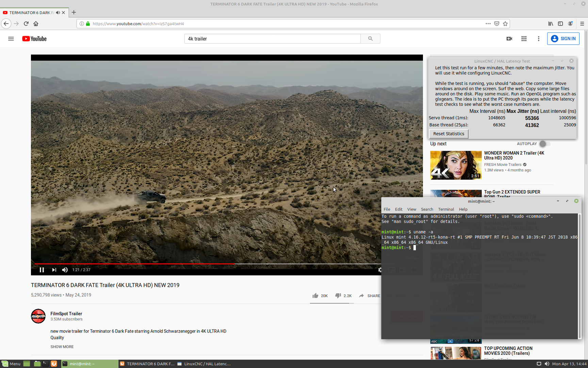Open FRESH Movie Trailers channel
This screenshot has width=588, height=368.
[503, 165]
